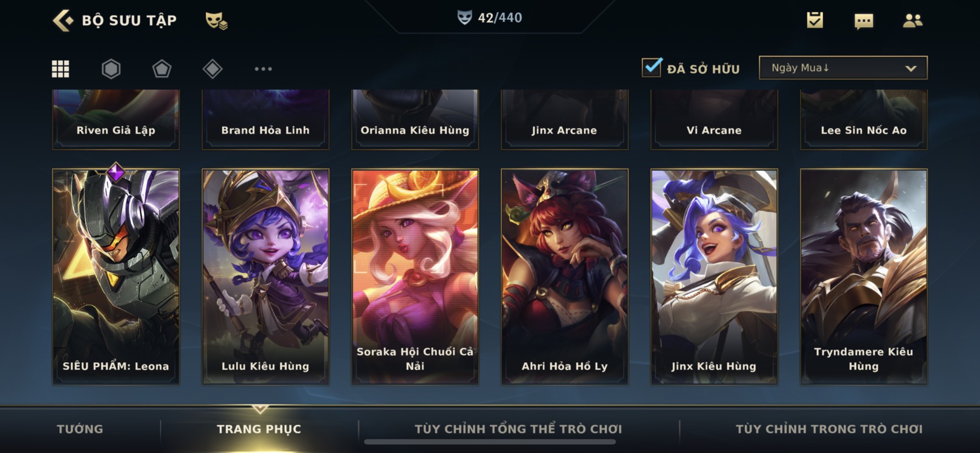Viewport: 980px width, 453px height.
Task: Select the SIÊU PHẨM: Leona skin card
Action: (116, 276)
